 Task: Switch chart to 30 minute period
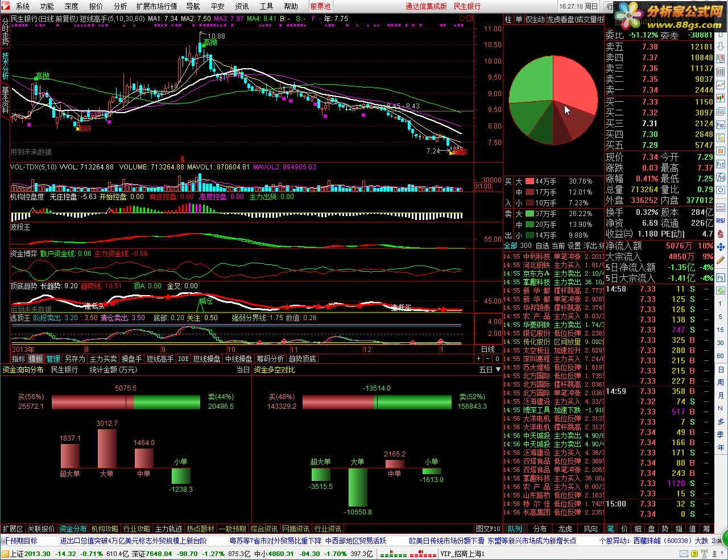click(x=721, y=343)
